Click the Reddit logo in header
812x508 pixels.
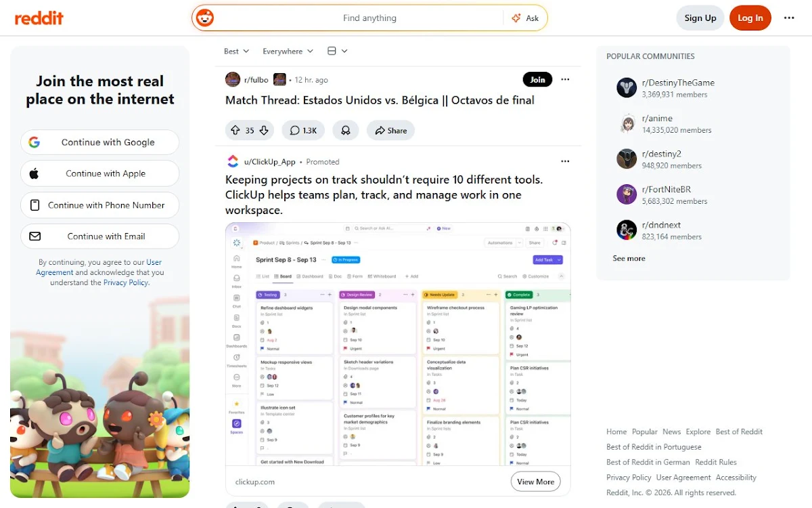[x=39, y=18]
